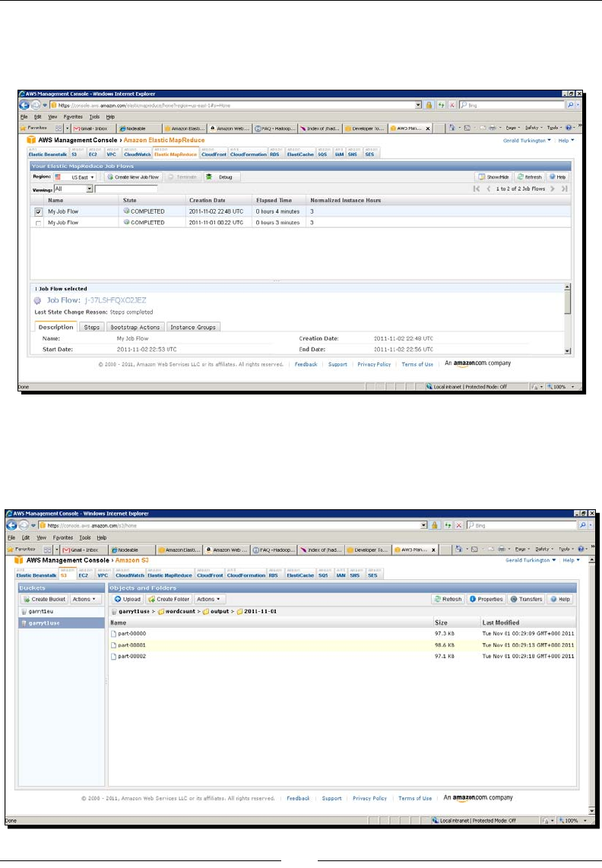Click the CloudFormation tab in S3 window
This screenshot has width=602, height=868.
(x=246, y=575)
